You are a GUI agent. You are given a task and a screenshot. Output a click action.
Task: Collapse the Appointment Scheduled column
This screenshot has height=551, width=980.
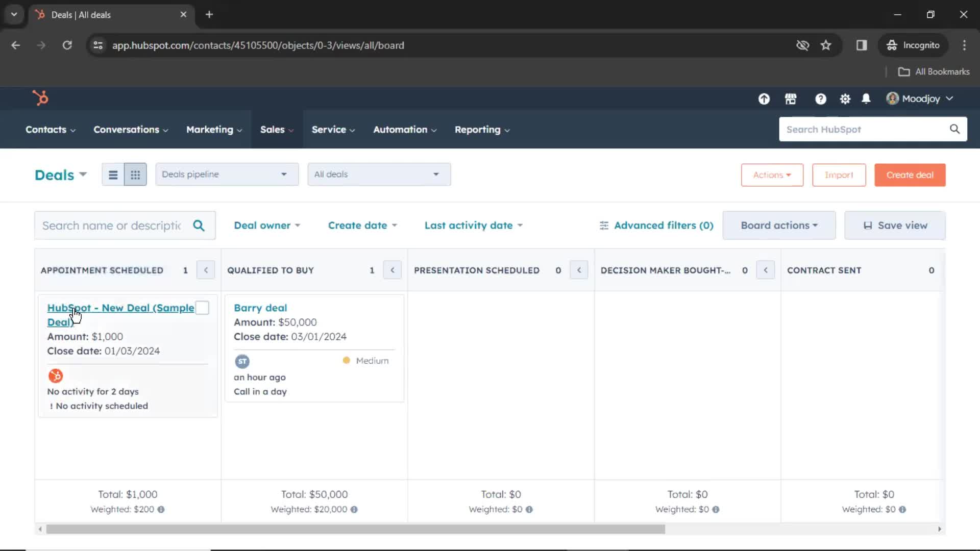(x=206, y=270)
